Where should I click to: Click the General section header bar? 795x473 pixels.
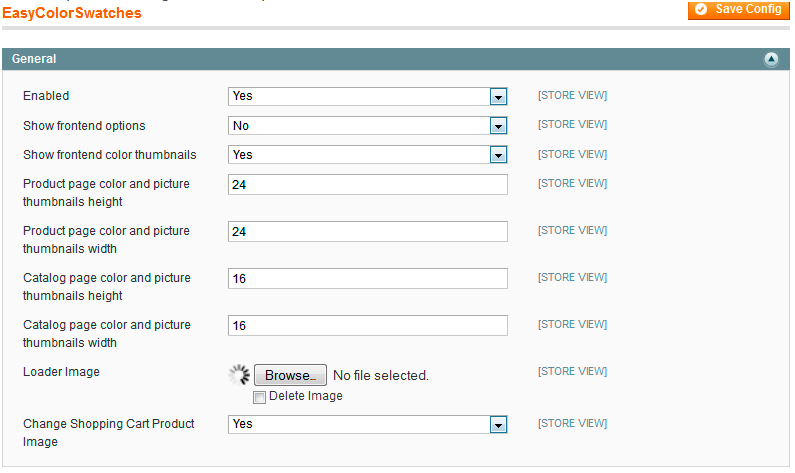(396, 59)
